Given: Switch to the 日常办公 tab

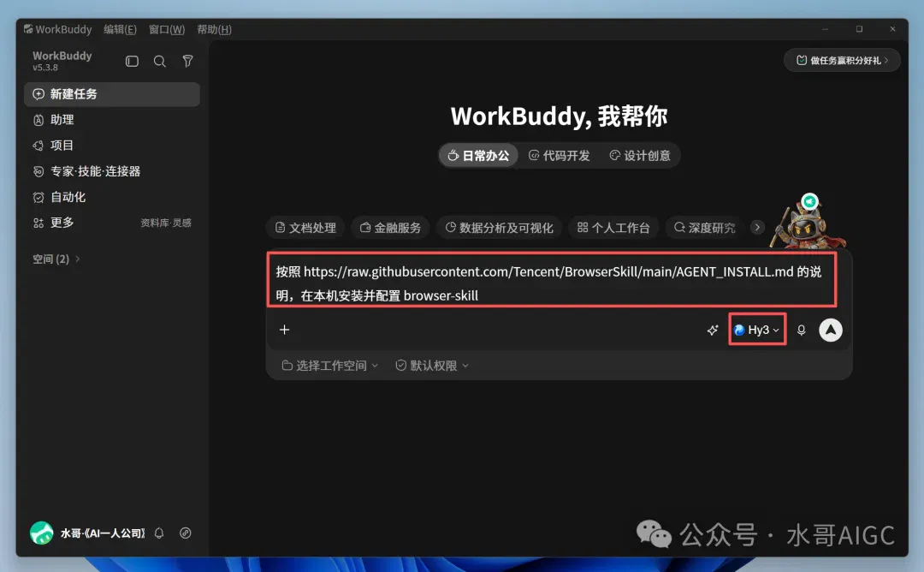Looking at the screenshot, I should [478, 156].
